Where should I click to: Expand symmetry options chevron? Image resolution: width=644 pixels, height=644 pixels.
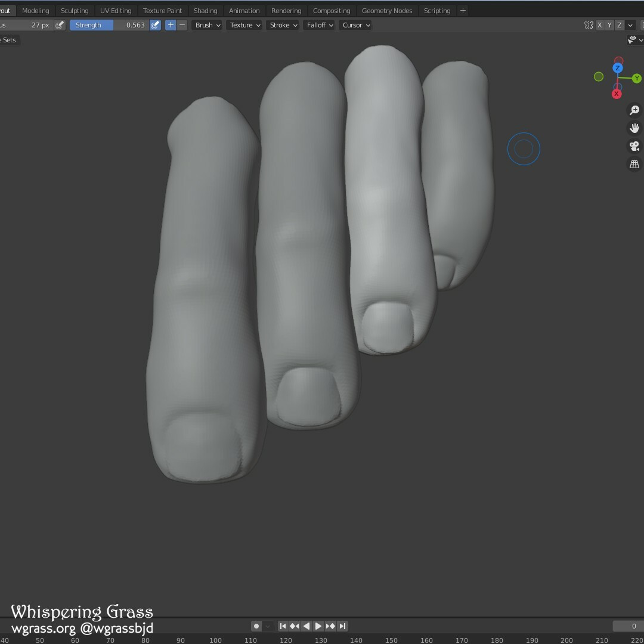(630, 25)
